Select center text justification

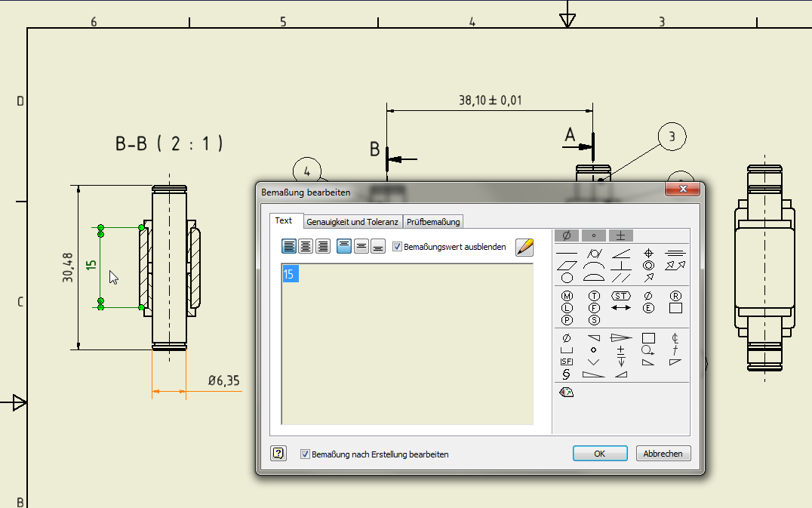[x=306, y=247]
